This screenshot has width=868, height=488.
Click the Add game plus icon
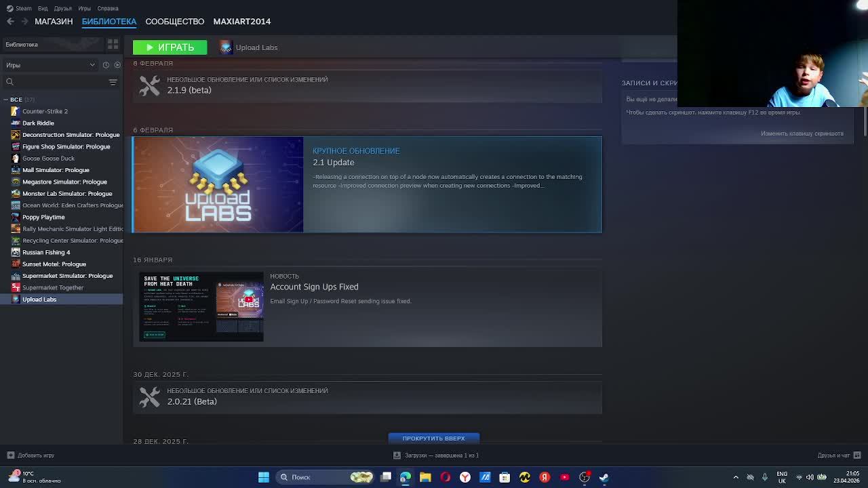pyautogui.click(x=10, y=455)
